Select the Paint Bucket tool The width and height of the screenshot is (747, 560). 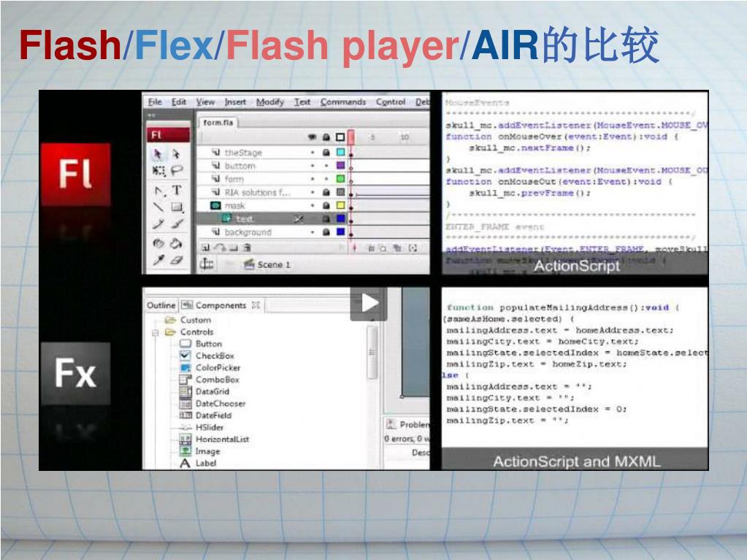click(176, 243)
